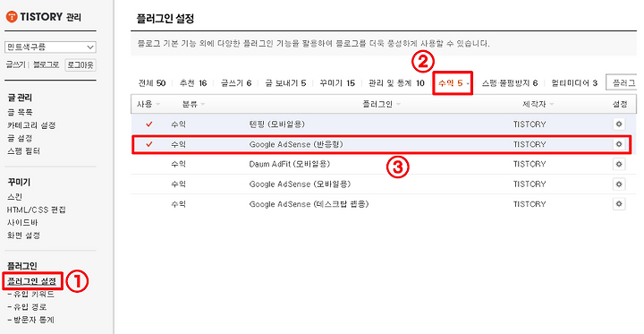Sort by the 사용 column header
Screen dimensions: 644x334
148,105
